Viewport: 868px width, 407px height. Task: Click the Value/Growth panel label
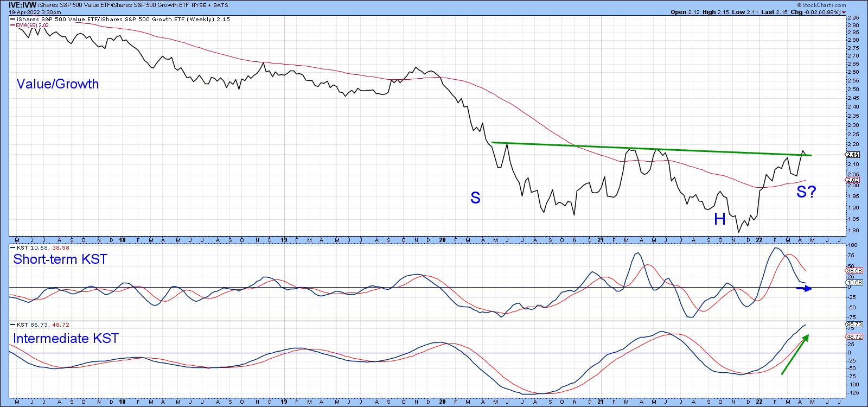click(58, 84)
